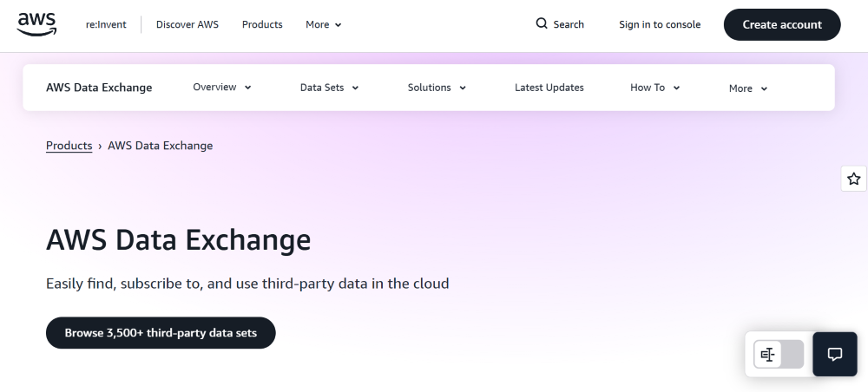Expand the Solutions menu
This screenshot has width=868, height=392.
pos(437,88)
